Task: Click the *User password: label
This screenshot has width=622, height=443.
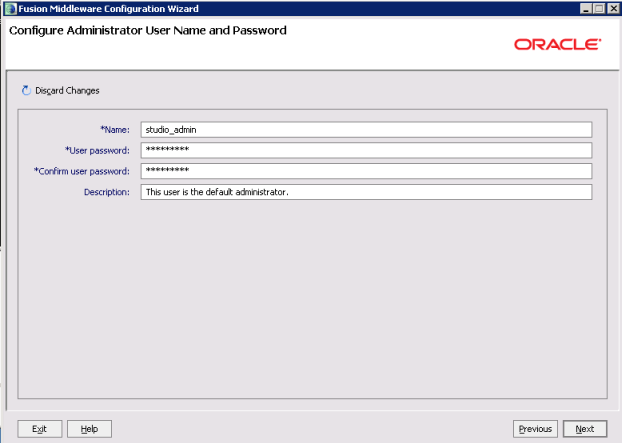Action: point(97,150)
